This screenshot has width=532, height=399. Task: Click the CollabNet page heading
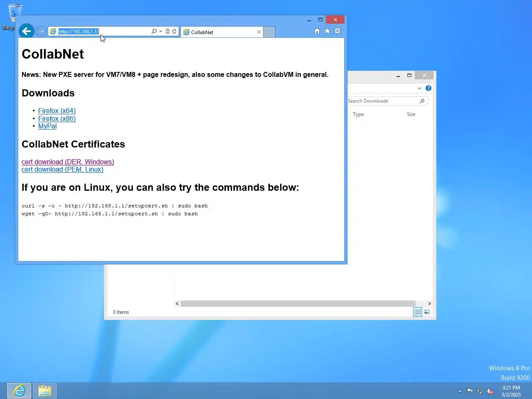(53, 54)
